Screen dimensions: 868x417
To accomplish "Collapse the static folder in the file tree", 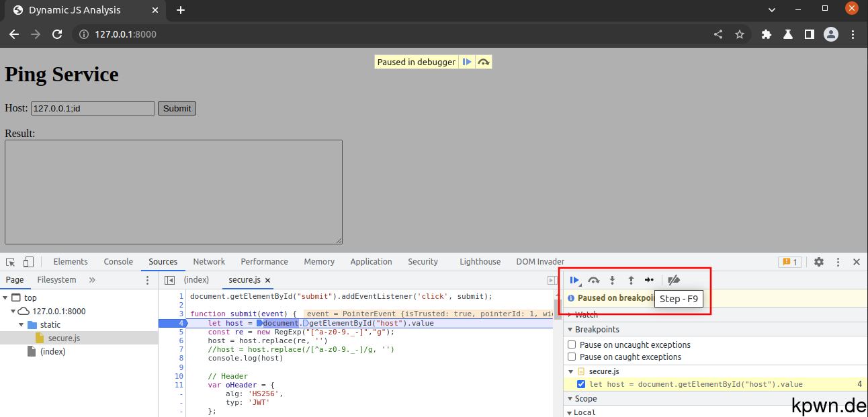I will (21, 324).
